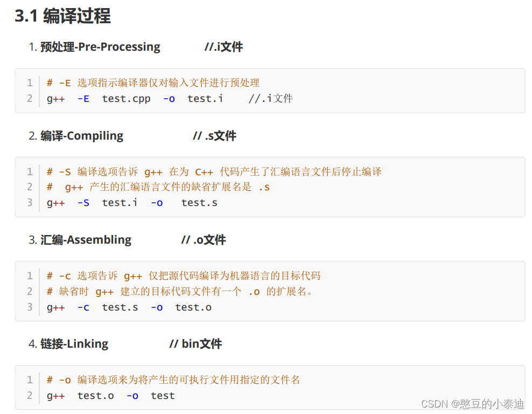The height and width of the screenshot is (414, 532).
Task: Click the heading "链接-Linking"
Action: [74, 344]
